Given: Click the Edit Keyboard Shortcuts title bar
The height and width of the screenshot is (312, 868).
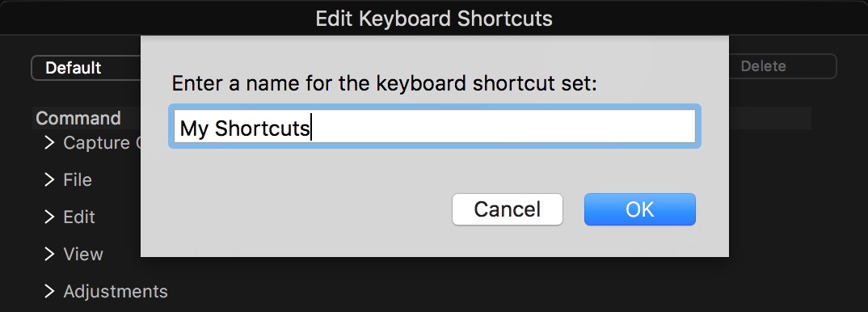Looking at the screenshot, I should (434, 19).
